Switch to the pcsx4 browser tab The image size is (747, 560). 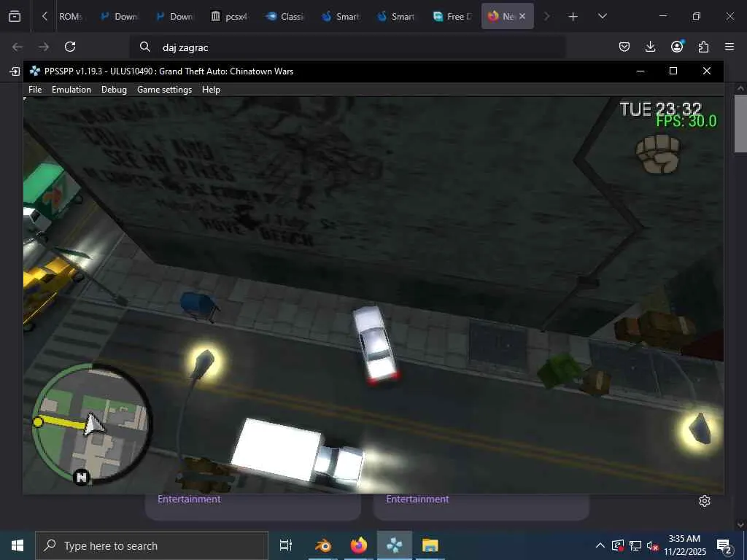click(x=229, y=16)
